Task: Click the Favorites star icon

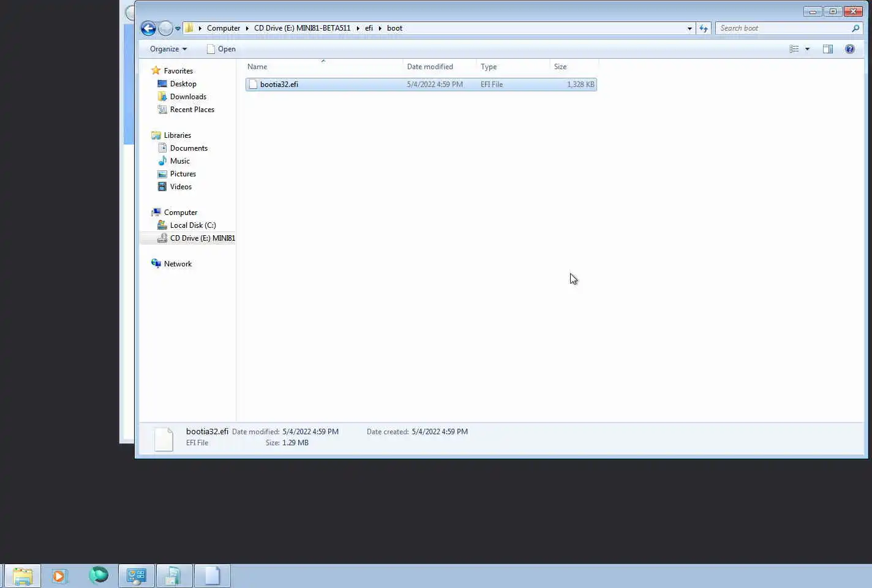Action: click(156, 70)
